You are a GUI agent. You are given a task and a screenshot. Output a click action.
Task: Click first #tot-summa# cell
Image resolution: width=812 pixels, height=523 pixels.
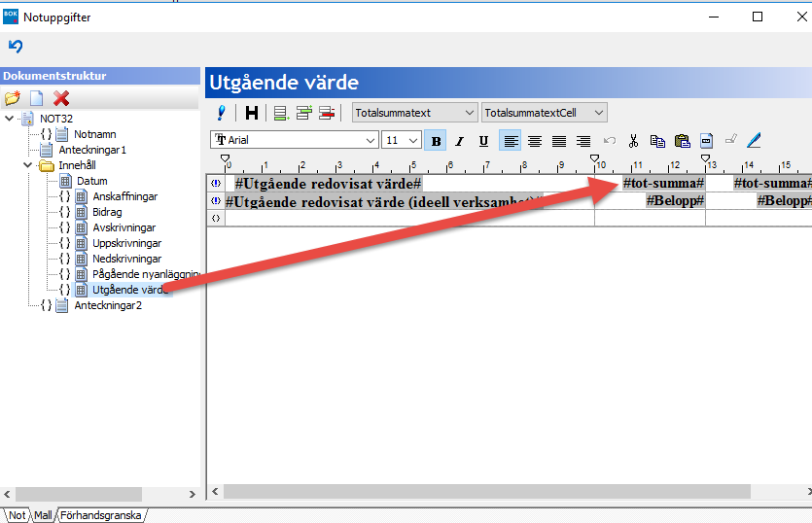(663, 183)
